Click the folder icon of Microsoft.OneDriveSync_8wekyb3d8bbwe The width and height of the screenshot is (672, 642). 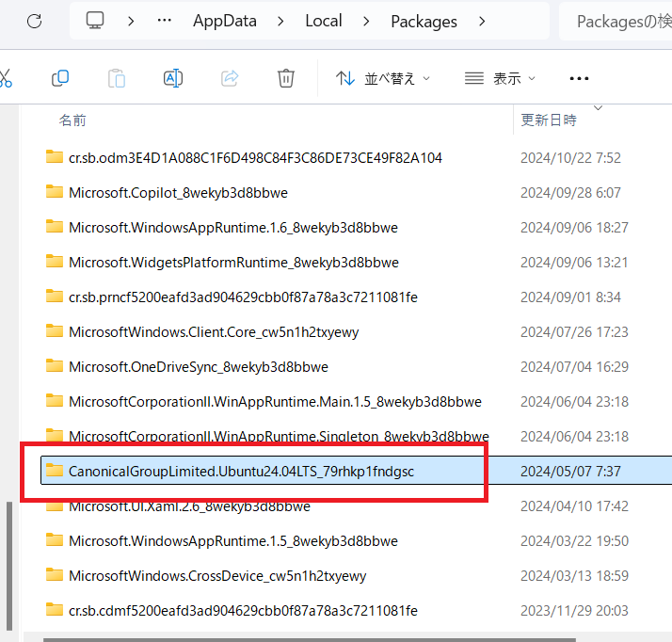coord(55,365)
